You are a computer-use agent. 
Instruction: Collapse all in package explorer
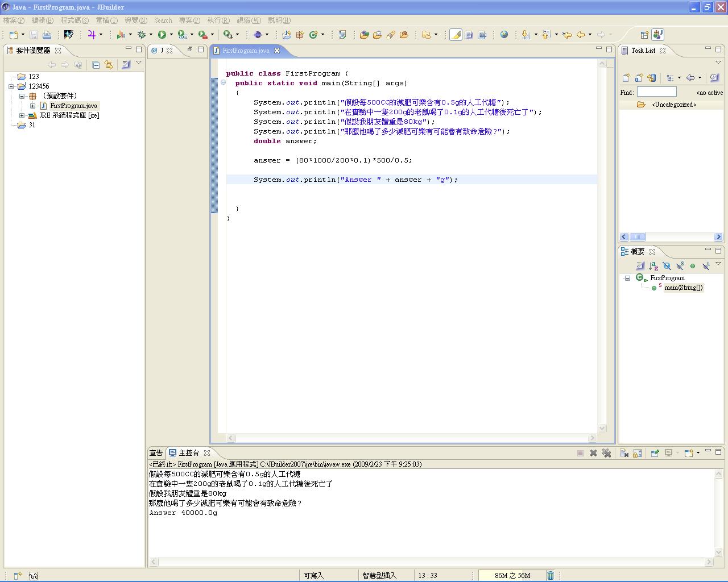[x=96, y=65]
